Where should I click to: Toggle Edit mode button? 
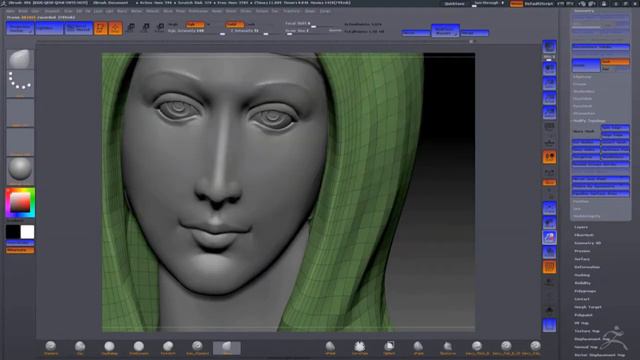tap(100, 28)
